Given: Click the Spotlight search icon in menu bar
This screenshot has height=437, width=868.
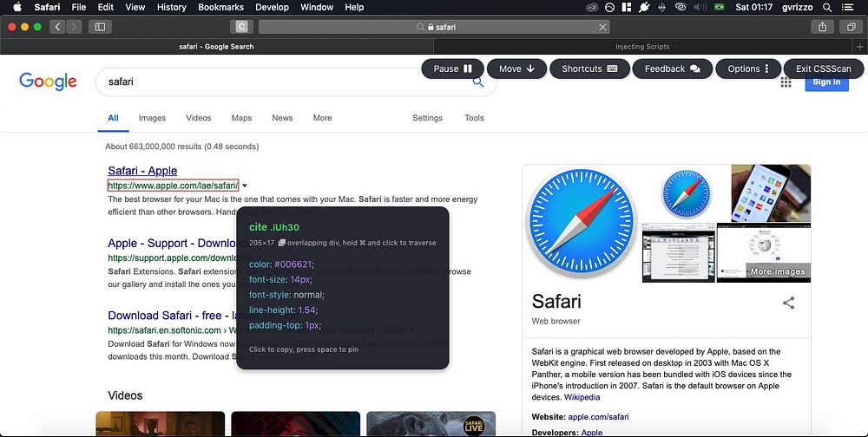Looking at the screenshot, I should pyautogui.click(x=827, y=7).
